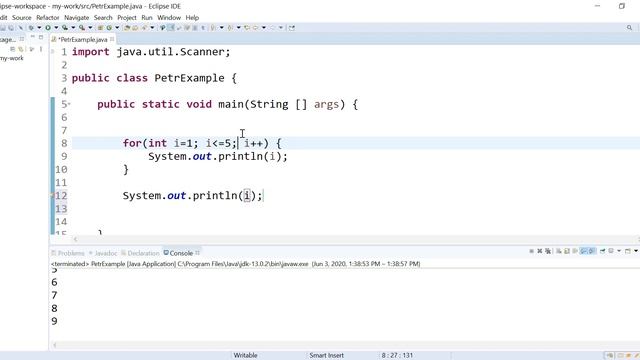640x360 pixels.
Task: Switch to the Javadoc tab
Action: 103,253
